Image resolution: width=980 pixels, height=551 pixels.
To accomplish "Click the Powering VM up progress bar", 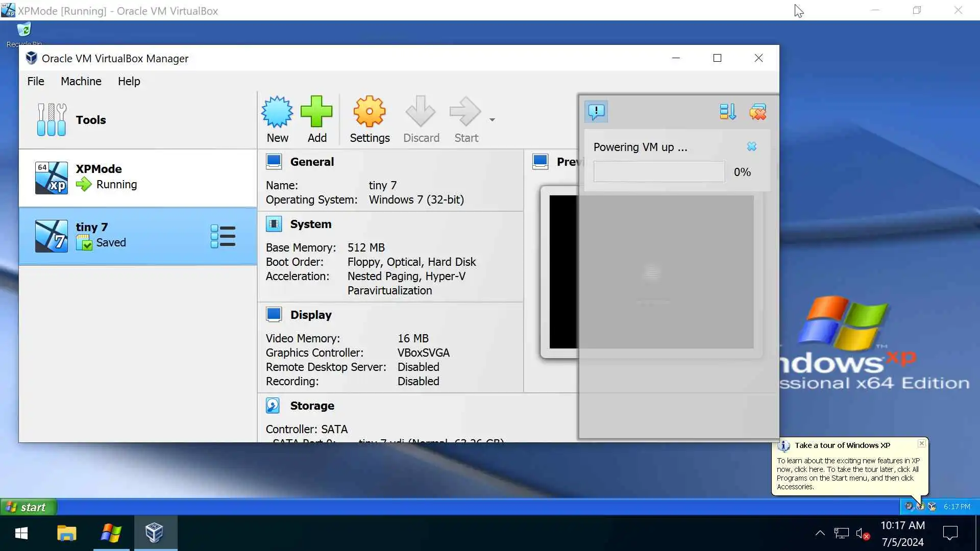I will pos(659,172).
